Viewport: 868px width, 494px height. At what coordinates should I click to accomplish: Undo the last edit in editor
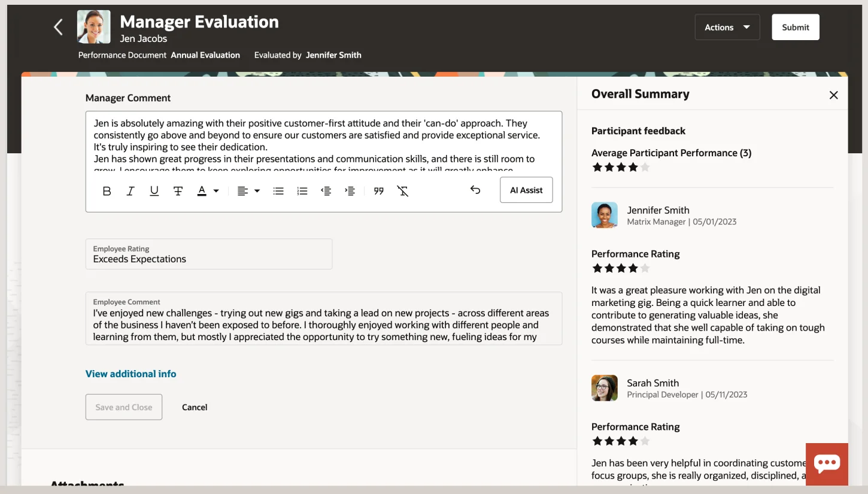pyautogui.click(x=475, y=190)
